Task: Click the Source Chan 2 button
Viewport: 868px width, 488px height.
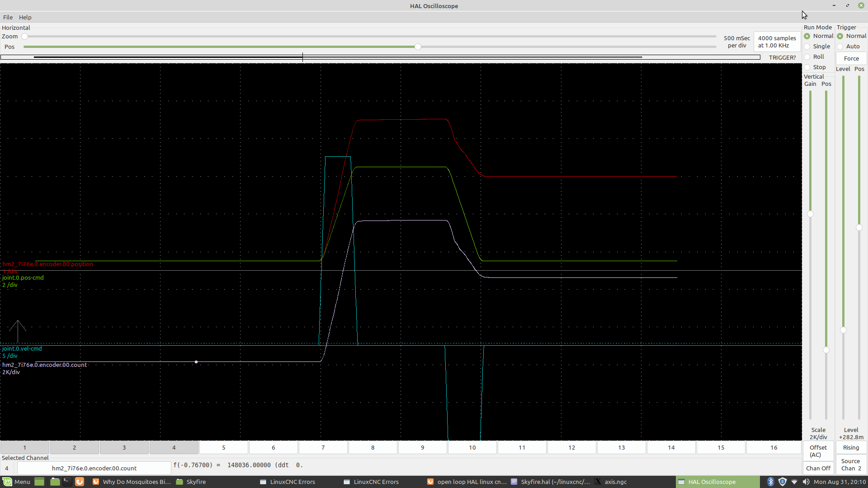Action: click(851, 465)
